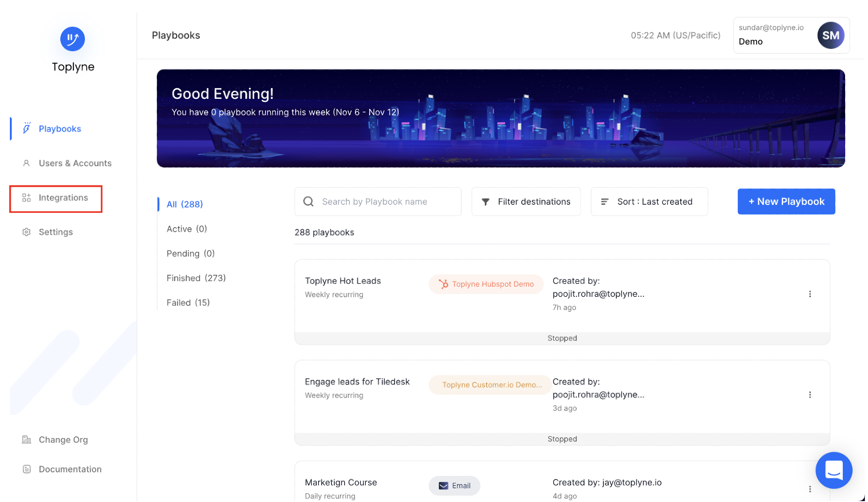The height and width of the screenshot is (502, 868).
Task: Click the Change Org building icon
Action: [27, 440]
